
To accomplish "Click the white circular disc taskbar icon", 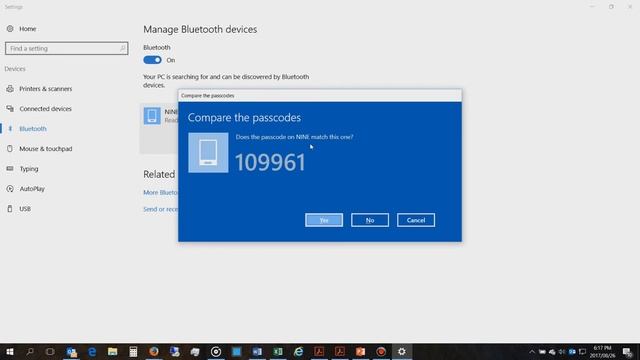I will point(216,351).
